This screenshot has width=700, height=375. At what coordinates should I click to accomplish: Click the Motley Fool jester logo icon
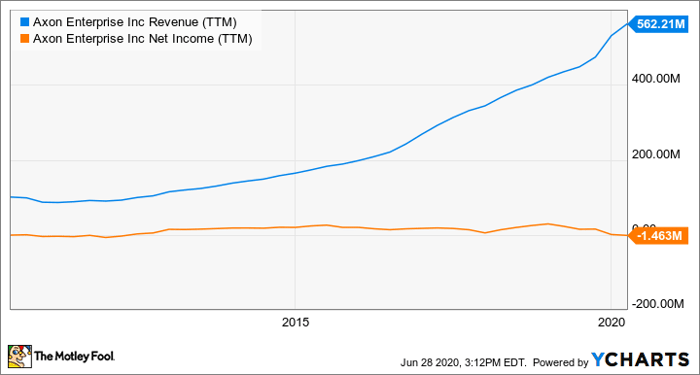(20, 355)
